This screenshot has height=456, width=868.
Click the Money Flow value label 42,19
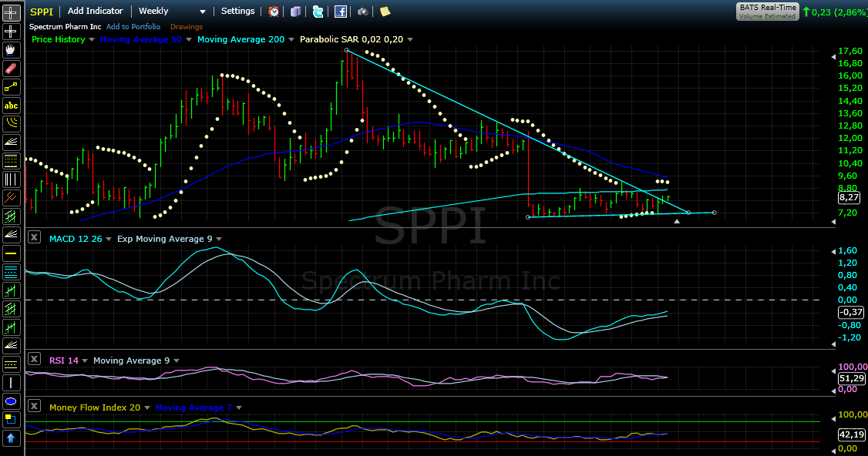[x=851, y=434]
